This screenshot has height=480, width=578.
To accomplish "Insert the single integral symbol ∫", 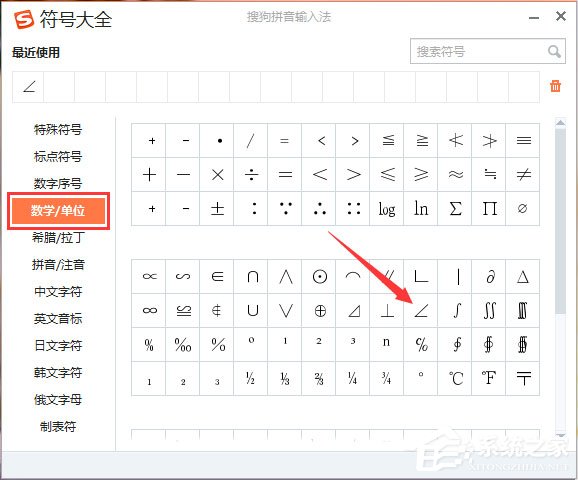I will 455,310.
